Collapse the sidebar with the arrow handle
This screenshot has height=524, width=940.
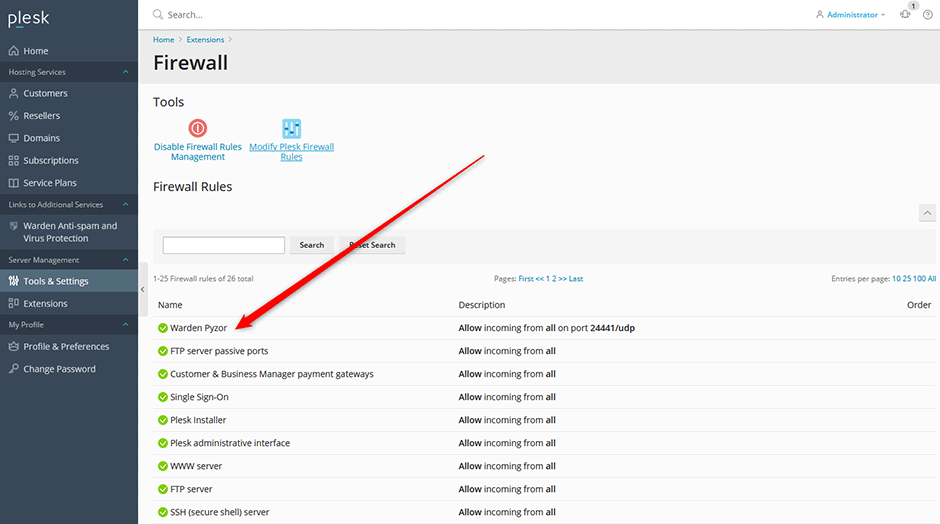point(143,289)
